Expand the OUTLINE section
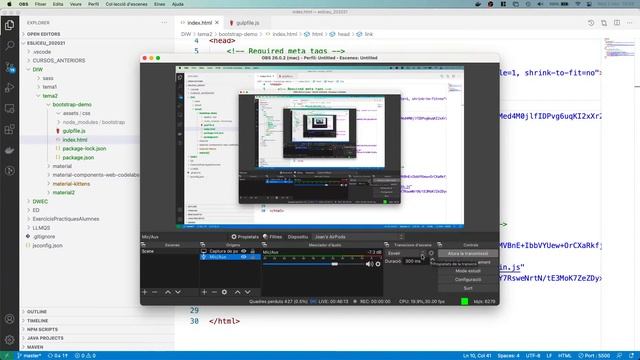The height and width of the screenshot is (360, 640). click(x=37, y=312)
